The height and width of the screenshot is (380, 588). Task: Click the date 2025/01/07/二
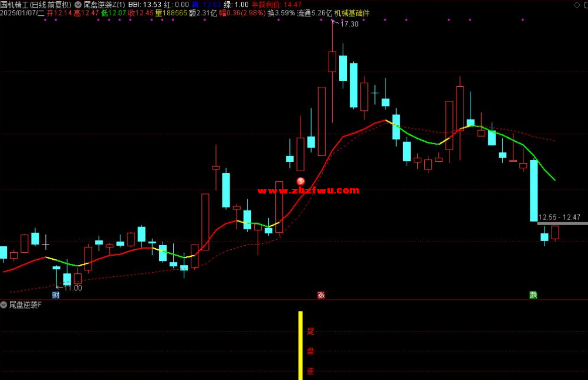[22, 13]
